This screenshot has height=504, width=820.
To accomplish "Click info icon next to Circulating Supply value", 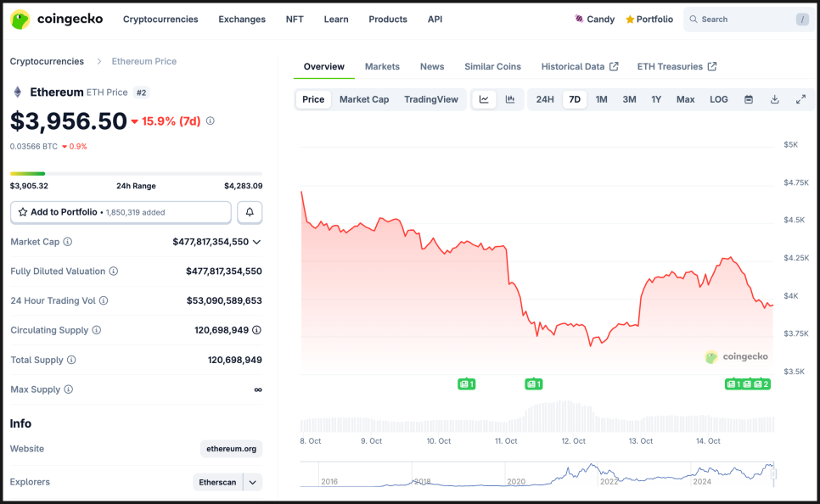I will click(256, 330).
